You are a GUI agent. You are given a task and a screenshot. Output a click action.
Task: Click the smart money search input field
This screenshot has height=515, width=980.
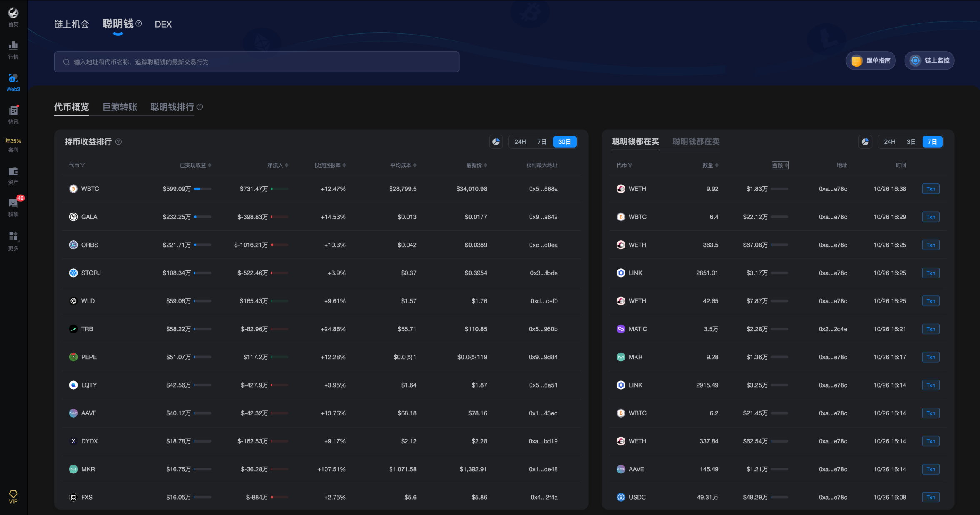click(256, 62)
